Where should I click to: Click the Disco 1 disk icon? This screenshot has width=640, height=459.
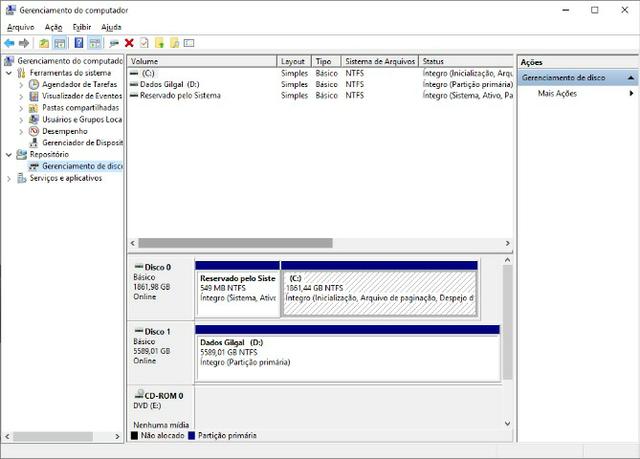(x=139, y=331)
